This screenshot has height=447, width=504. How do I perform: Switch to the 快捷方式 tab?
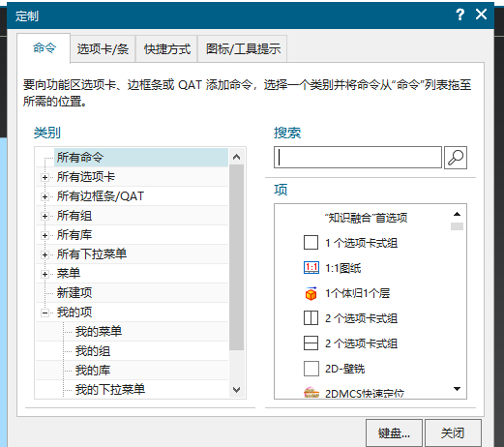167,49
